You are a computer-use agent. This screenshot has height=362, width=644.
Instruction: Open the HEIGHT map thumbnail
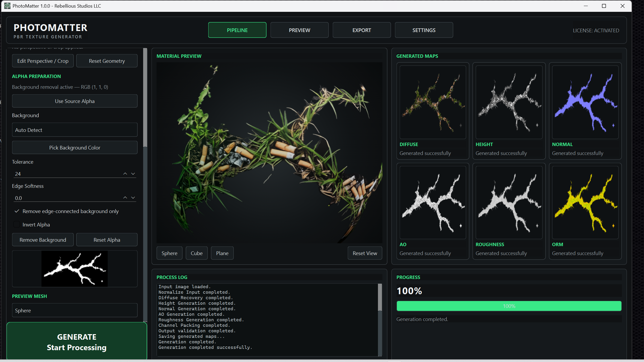point(509,102)
